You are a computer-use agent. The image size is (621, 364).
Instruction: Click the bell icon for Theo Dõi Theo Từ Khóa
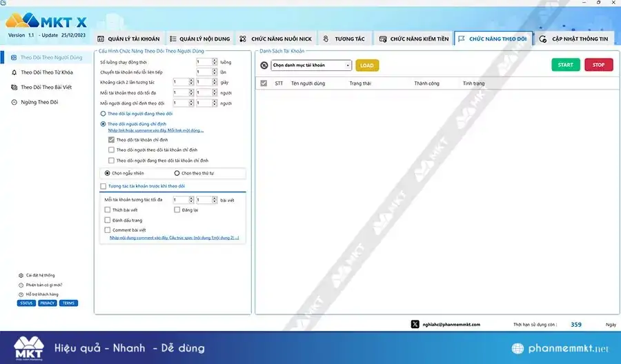tap(14, 72)
